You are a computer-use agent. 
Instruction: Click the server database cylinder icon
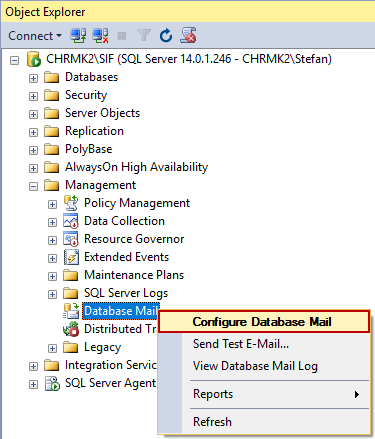[x=34, y=59]
